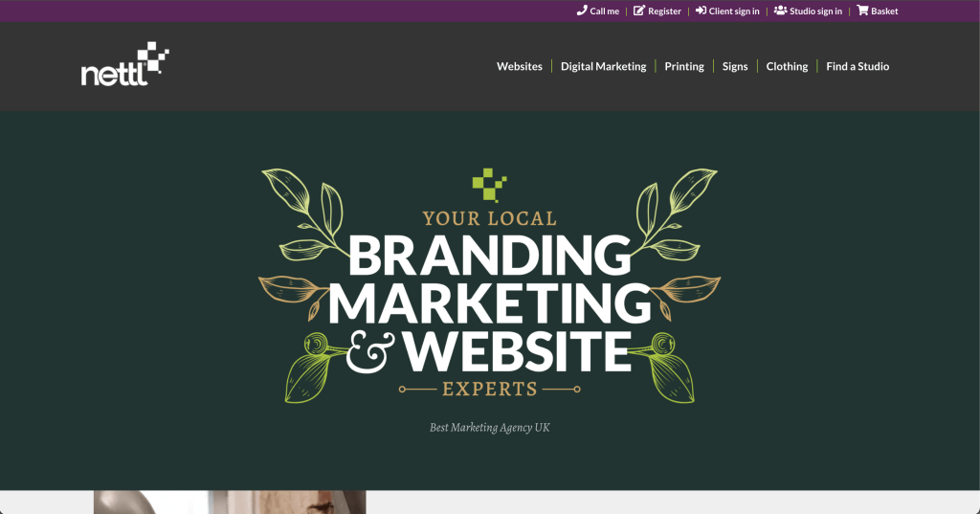Viewport: 980px width, 514px height.
Task: Click the Best Marketing Agency UK text
Action: tap(489, 428)
